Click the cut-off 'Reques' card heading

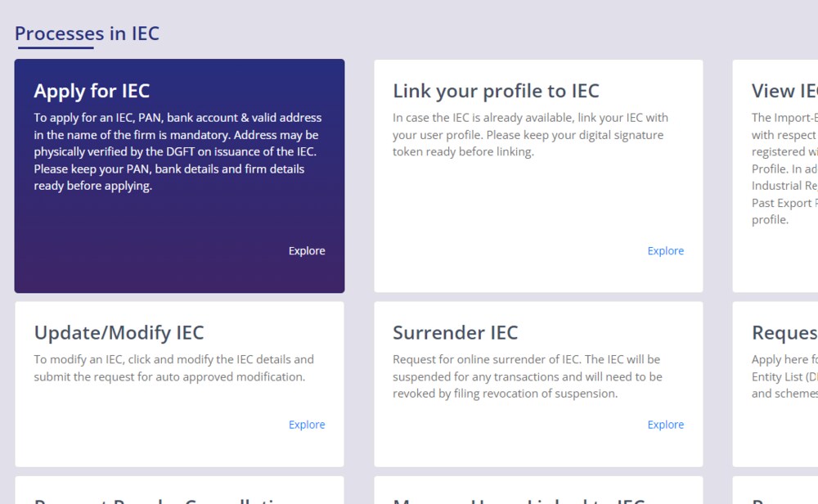[784, 333]
